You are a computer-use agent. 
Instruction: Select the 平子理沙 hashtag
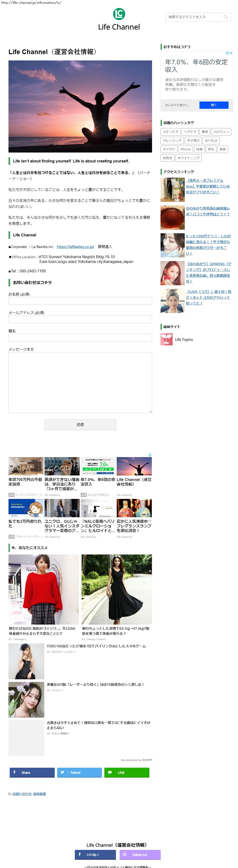coord(193,140)
